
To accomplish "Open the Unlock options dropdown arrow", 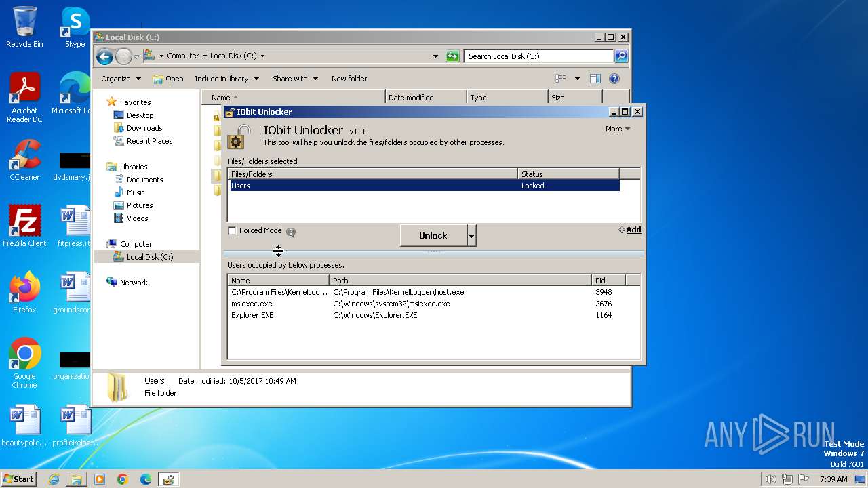I will 472,235.
